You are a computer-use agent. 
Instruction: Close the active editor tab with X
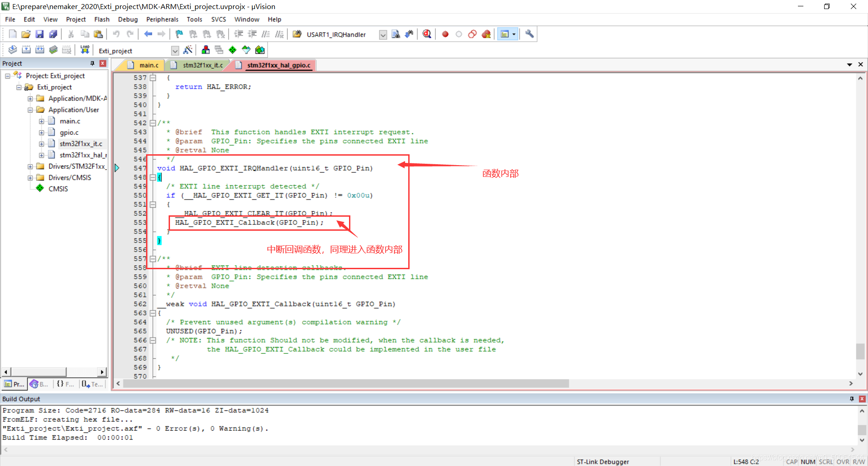[x=860, y=65]
